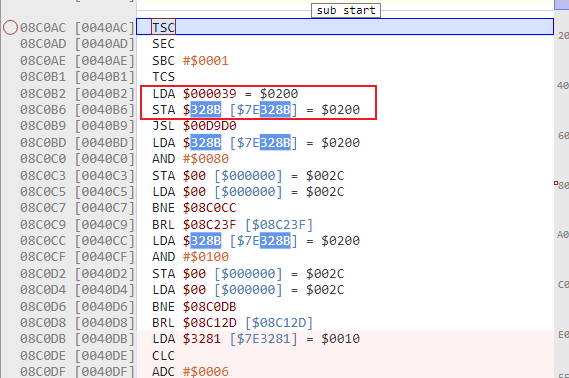Click the ROM offset [0040AC]
The image size is (569, 378).
(x=105, y=28)
